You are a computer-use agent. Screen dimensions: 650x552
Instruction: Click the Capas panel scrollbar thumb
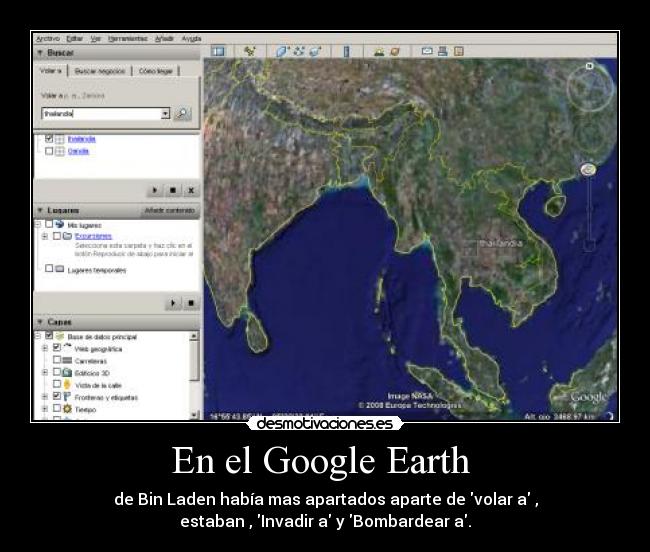click(194, 360)
